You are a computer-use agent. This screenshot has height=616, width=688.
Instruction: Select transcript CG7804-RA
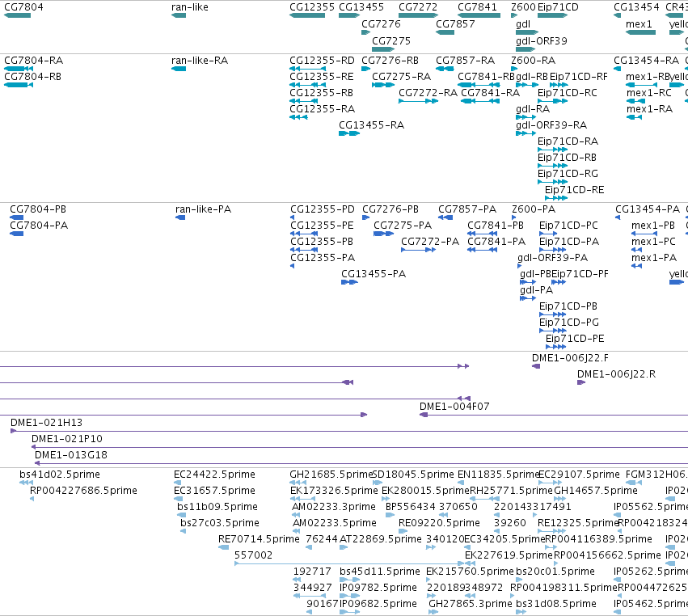pyautogui.click(x=33, y=61)
